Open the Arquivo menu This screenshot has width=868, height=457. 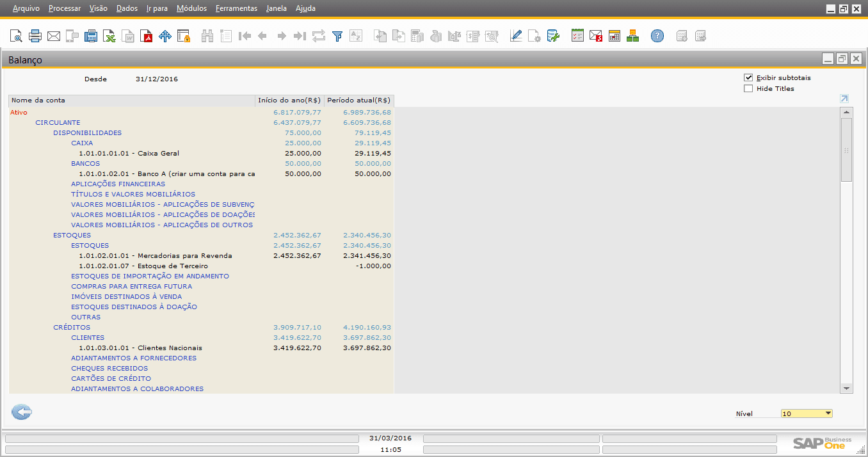tap(26, 8)
